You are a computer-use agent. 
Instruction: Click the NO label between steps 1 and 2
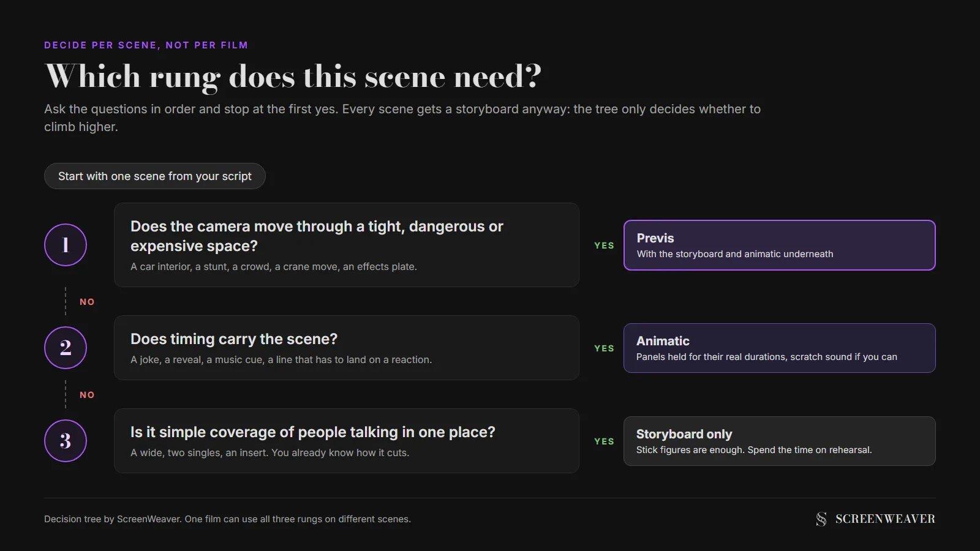(x=87, y=302)
